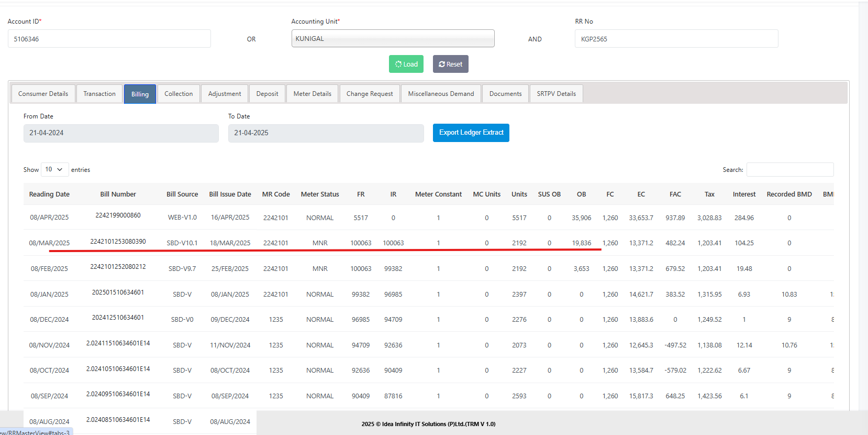
Task: Sort by Interest column header
Action: click(x=744, y=194)
